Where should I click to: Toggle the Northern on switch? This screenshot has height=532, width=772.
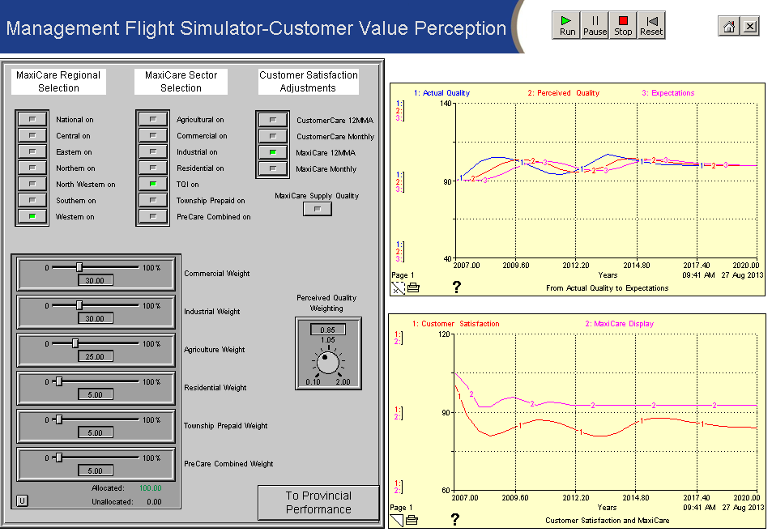tap(32, 168)
